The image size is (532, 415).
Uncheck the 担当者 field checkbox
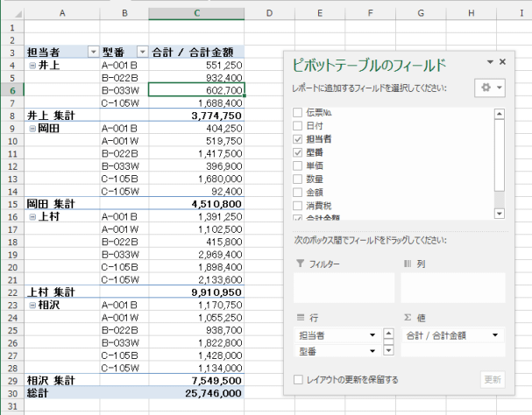[298, 139]
